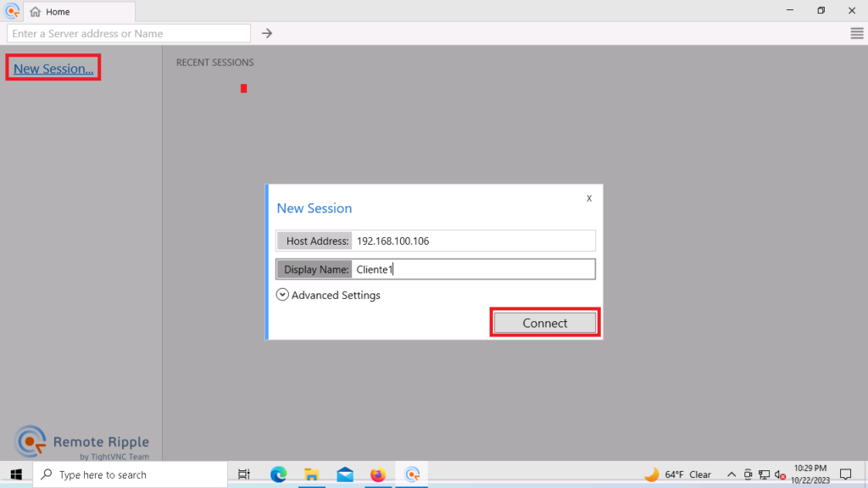This screenshot has height=488, width=868.
Task: Click the RECENT SESSIONS heading
Action: [214, 63]
